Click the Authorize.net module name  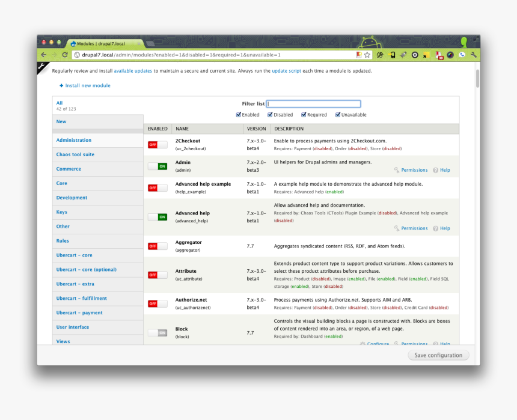tap(191, 300)
